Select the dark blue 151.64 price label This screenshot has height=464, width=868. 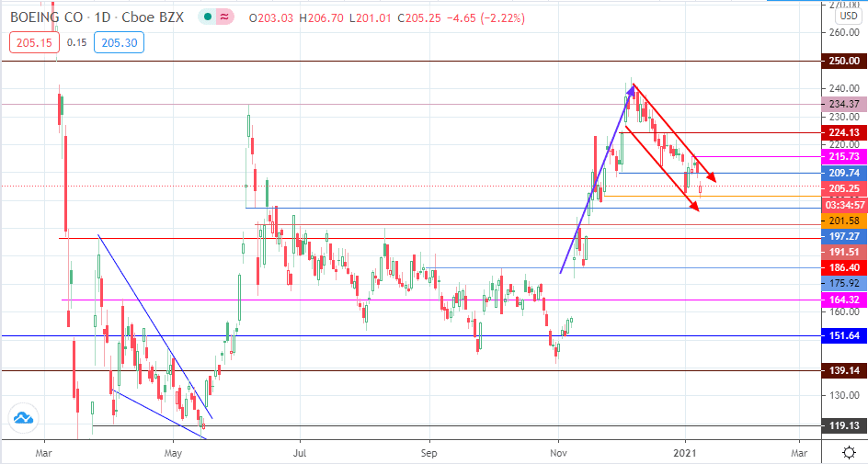[x=844, y=335]
